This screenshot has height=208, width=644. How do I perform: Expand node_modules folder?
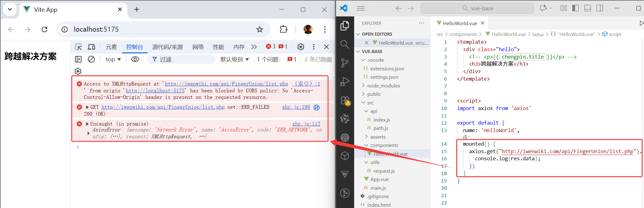tap(384, 86)
